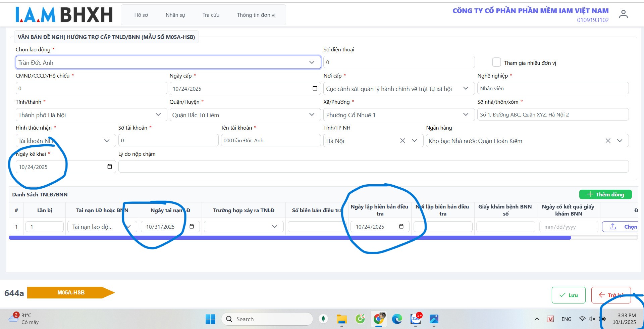Open Microsoft Edge from taskbar
Viewport: 644px width, 329px height.
(397, 319)
